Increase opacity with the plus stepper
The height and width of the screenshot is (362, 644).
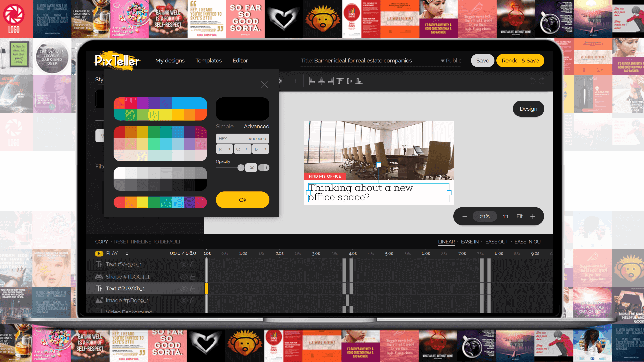pos(267,168)
